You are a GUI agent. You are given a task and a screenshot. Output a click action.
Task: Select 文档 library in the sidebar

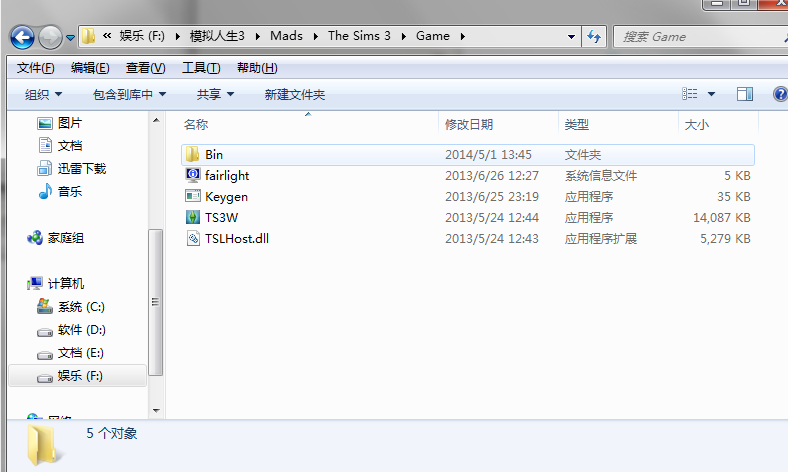click(59, 146)
